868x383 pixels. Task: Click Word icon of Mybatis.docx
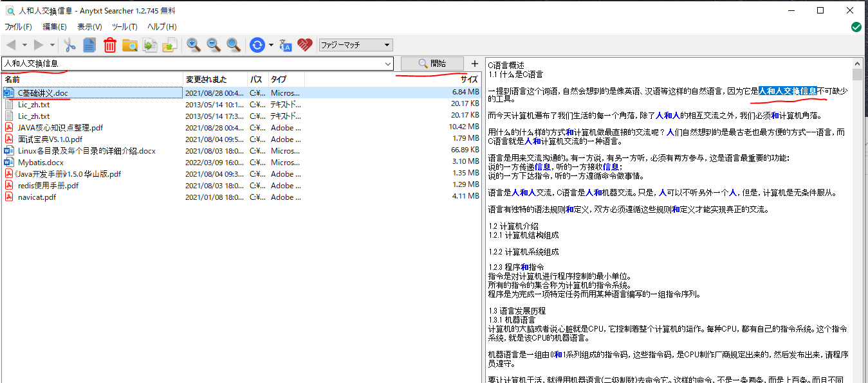click(9, 162)
